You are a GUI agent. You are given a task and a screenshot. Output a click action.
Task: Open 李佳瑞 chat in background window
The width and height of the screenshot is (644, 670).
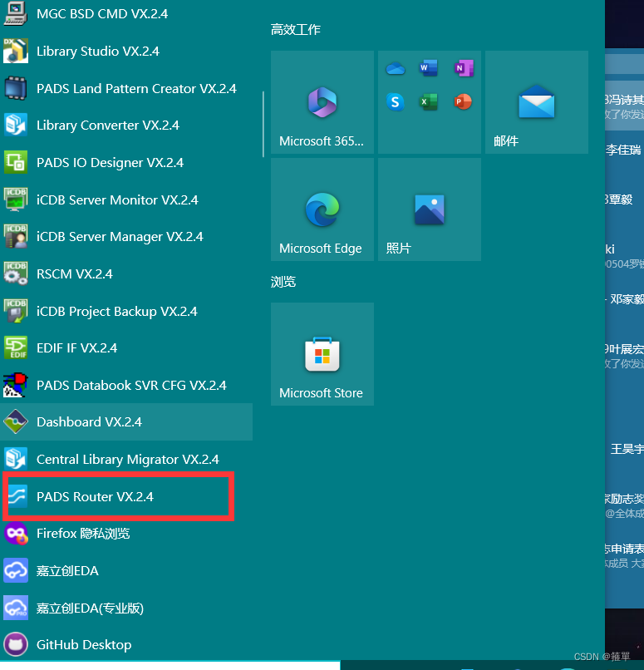624,150
